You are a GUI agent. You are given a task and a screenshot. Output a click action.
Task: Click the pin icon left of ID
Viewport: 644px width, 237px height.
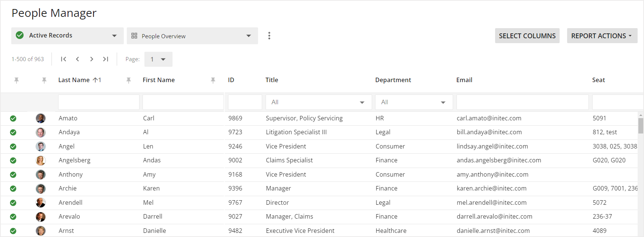pyautogui.click(x=213, y=80)
